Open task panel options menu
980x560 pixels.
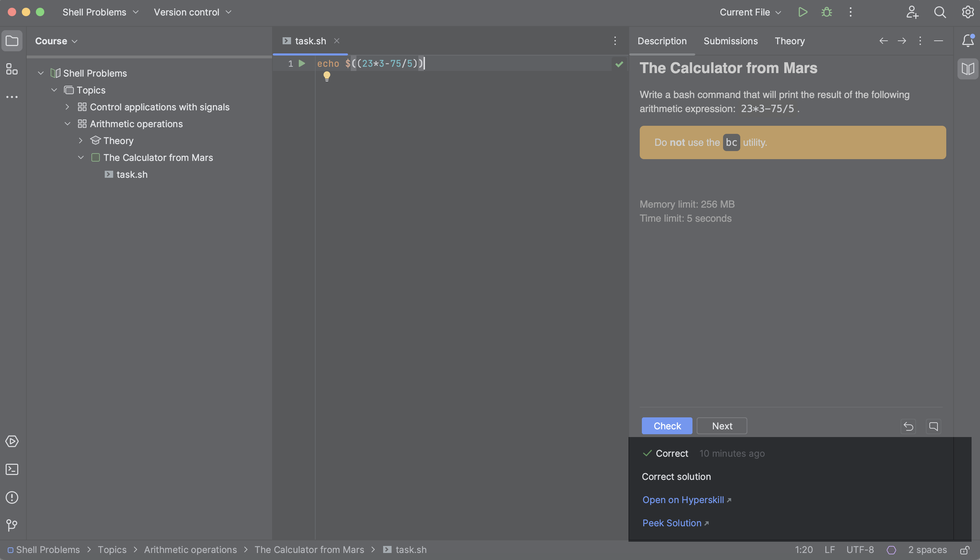coord(920,41)
